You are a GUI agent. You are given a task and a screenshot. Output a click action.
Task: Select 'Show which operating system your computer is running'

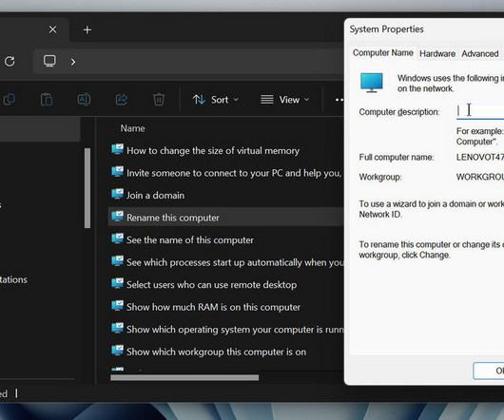pos(235,330)
